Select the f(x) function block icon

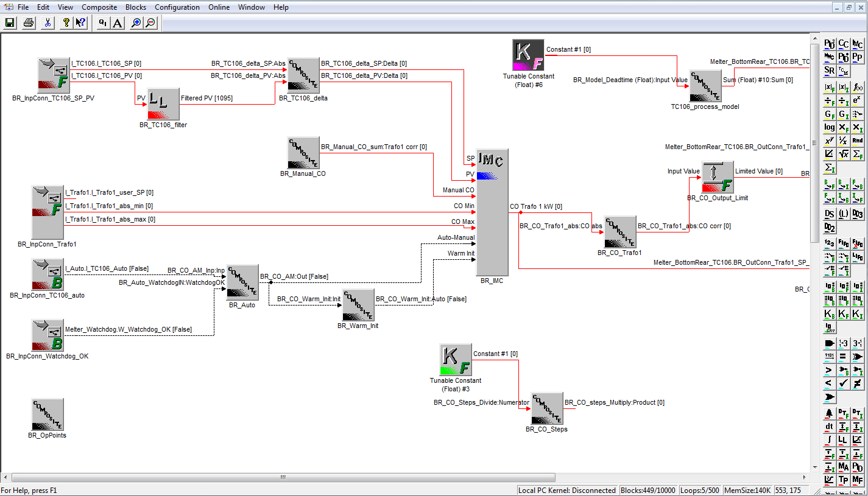click(x=858, y=88)
